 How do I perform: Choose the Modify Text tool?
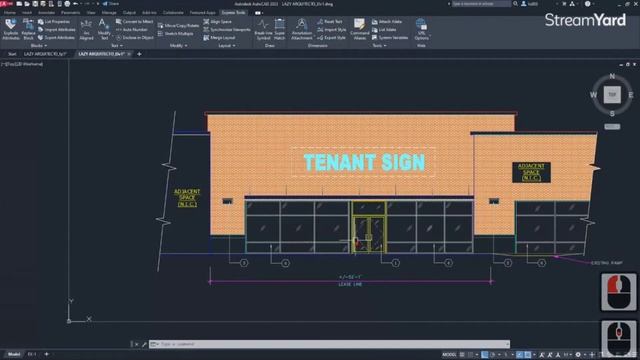click(x=104, y=29)
